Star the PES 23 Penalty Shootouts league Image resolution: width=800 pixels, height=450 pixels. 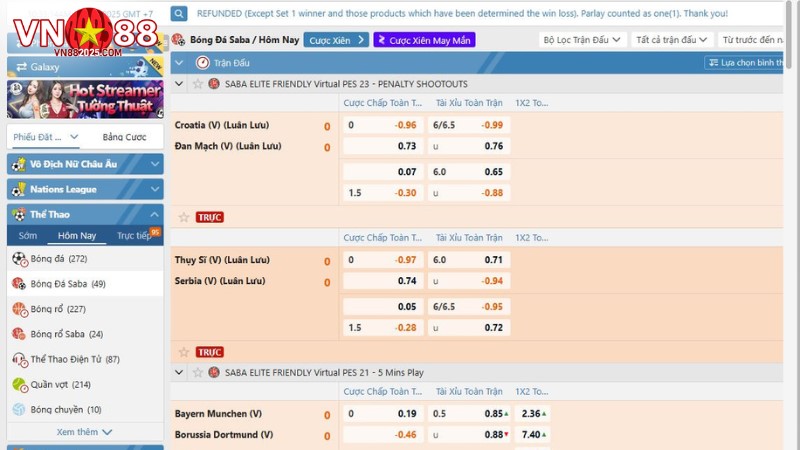coord(197,84)
